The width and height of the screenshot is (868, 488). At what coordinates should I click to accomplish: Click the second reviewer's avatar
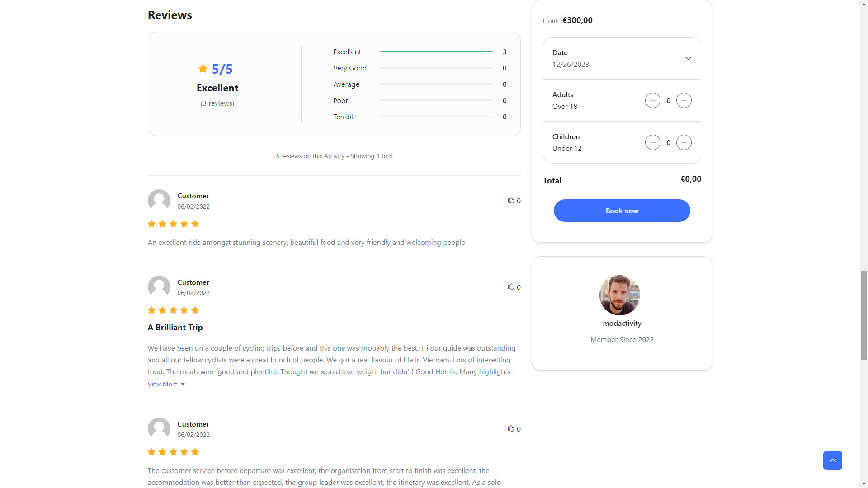pyautogui.click(x=159, y=286)
